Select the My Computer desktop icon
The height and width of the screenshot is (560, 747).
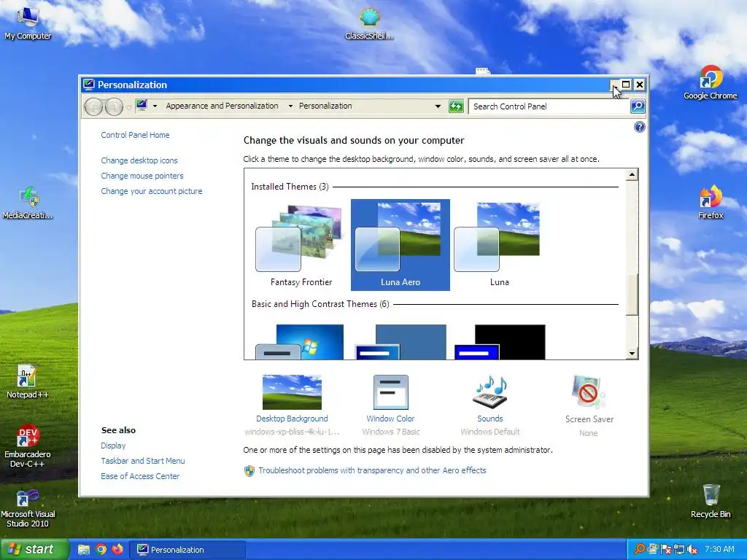click(28, 23)
